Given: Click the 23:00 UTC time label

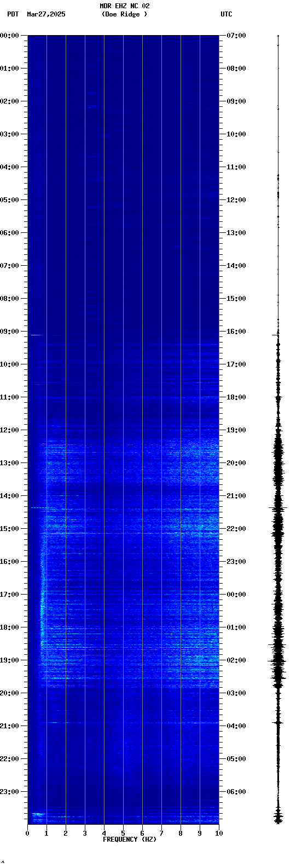Looking at the screenshot, I should click(x=236, y=562).
